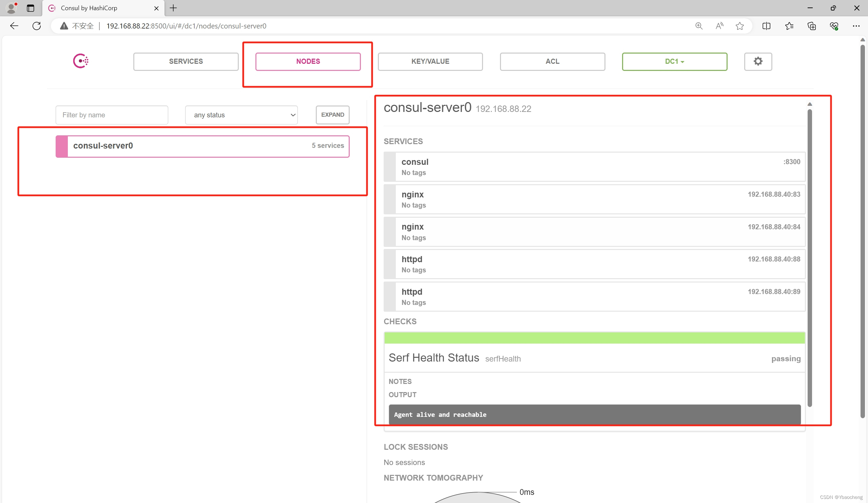Click the node detail panel scrollbar

click(809, 258)
